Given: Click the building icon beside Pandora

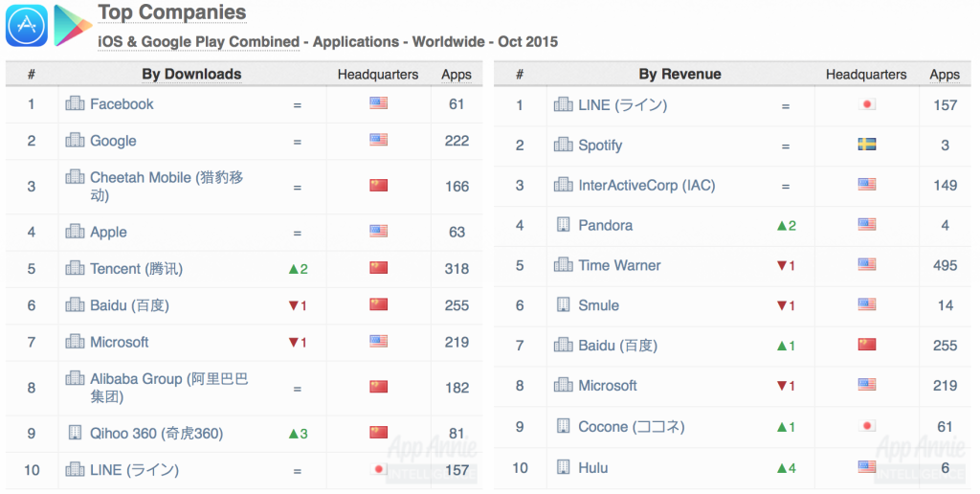Looking at the screenshot, I should coord(563,224).
